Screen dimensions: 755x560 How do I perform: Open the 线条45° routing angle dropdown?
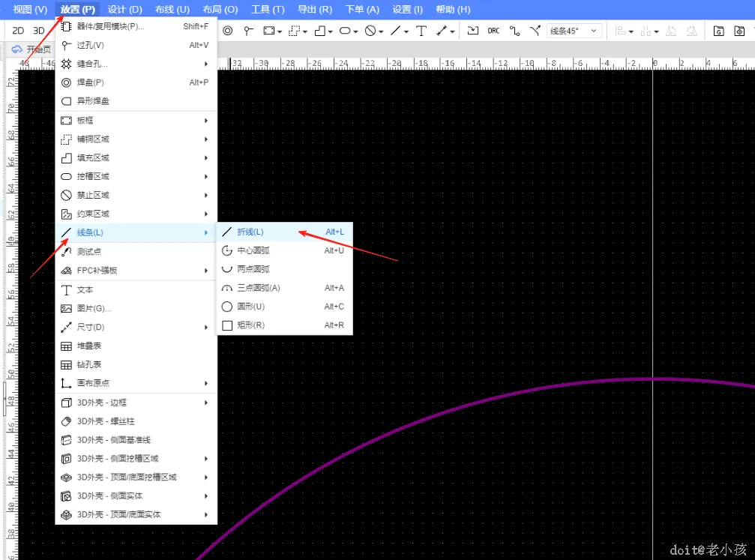coord(574,31)
